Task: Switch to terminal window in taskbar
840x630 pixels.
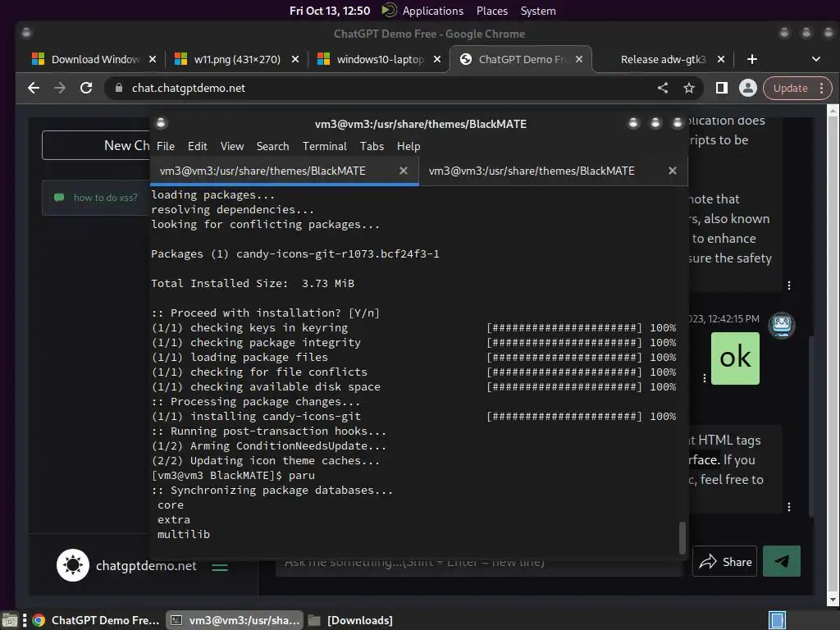Action: click(x=235, y=620)
